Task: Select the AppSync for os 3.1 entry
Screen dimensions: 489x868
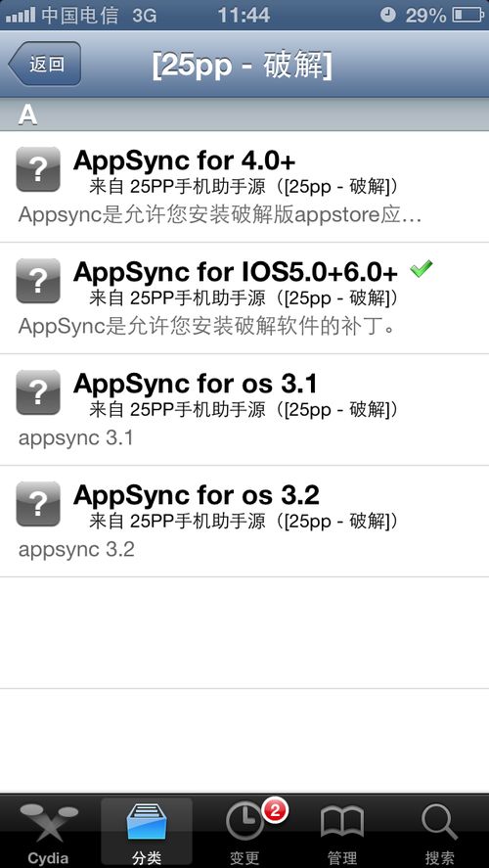Action: (244, 410)
